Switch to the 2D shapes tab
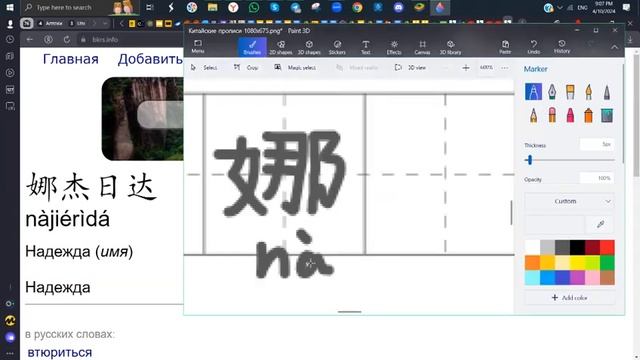Screen dimensions: 640x360 tap(281, 47)
